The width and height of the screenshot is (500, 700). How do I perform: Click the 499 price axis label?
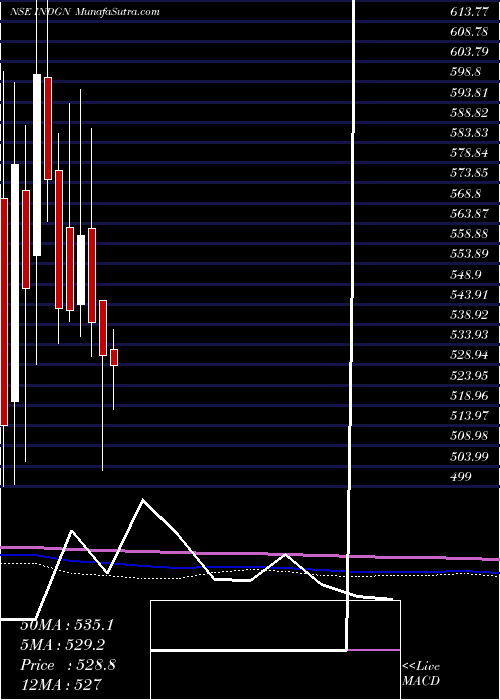461,477
